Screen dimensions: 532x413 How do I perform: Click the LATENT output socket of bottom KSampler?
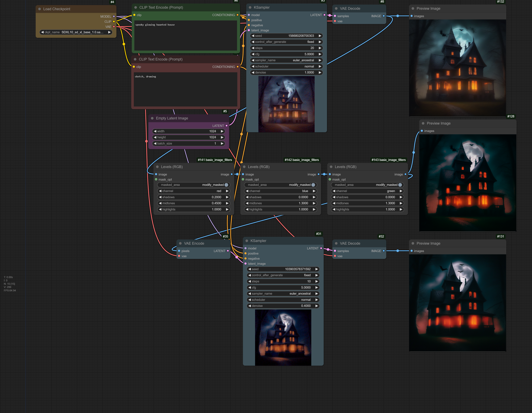(x=321, y=248)
